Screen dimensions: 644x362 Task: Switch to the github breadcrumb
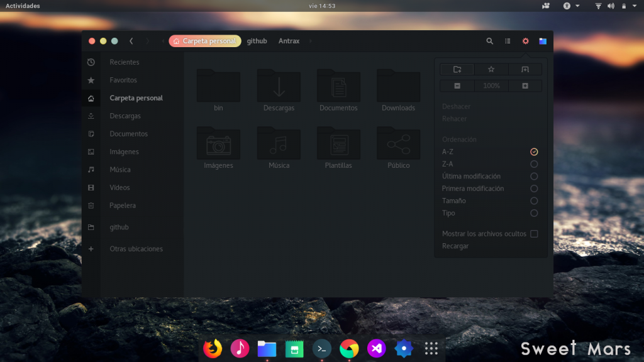257,41
